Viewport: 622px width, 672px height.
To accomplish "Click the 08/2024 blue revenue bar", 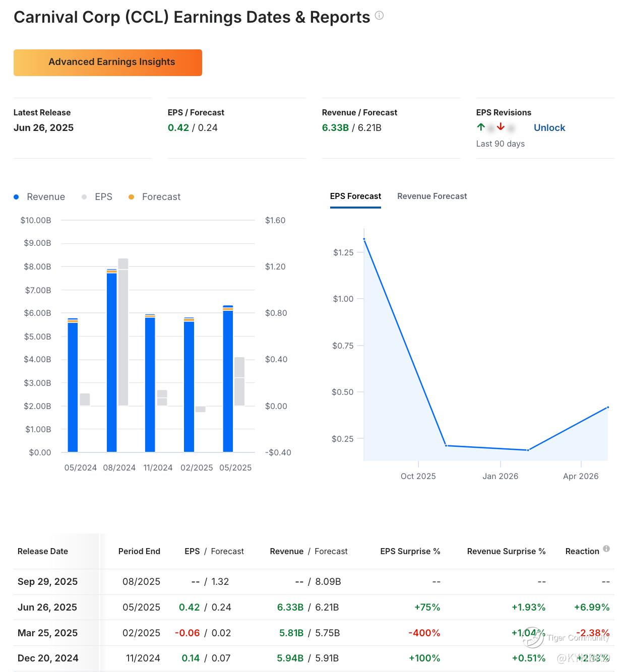I will (x=111, y=361).
